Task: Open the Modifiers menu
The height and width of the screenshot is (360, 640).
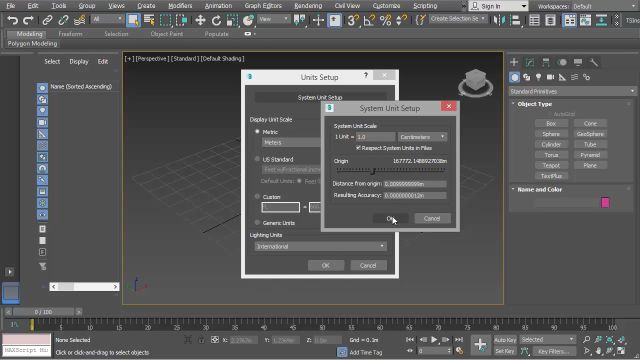Action: click(180, 6)
